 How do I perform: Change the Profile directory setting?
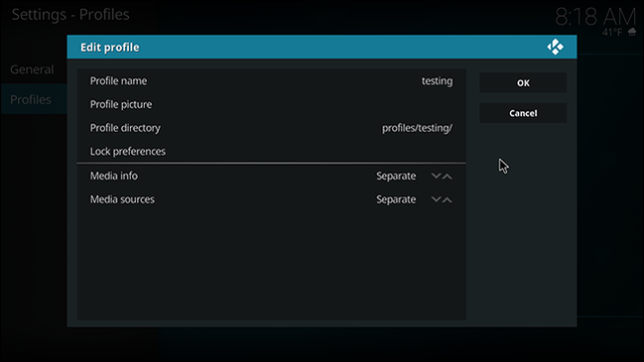pos(272,128)
